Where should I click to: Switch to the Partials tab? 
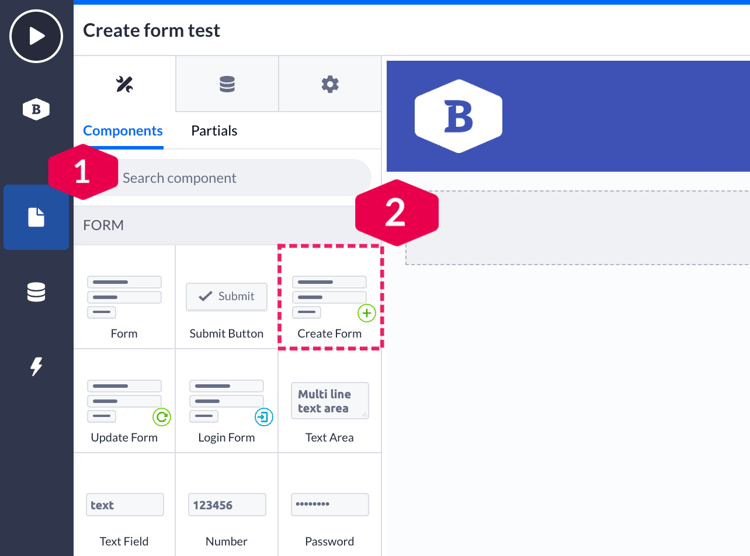pos(214,130)
